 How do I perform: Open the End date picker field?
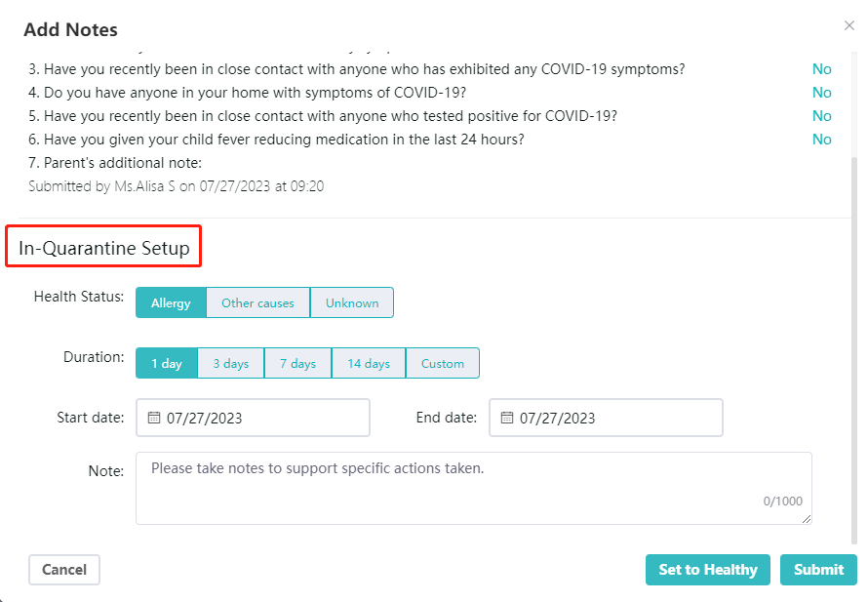(x=607, y=418)
